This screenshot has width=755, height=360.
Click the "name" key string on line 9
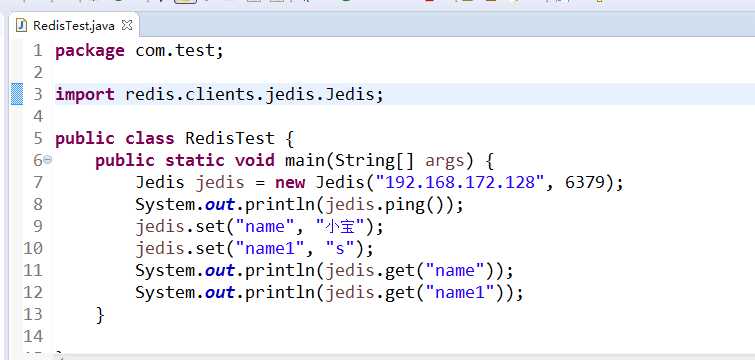click(265, 227)
